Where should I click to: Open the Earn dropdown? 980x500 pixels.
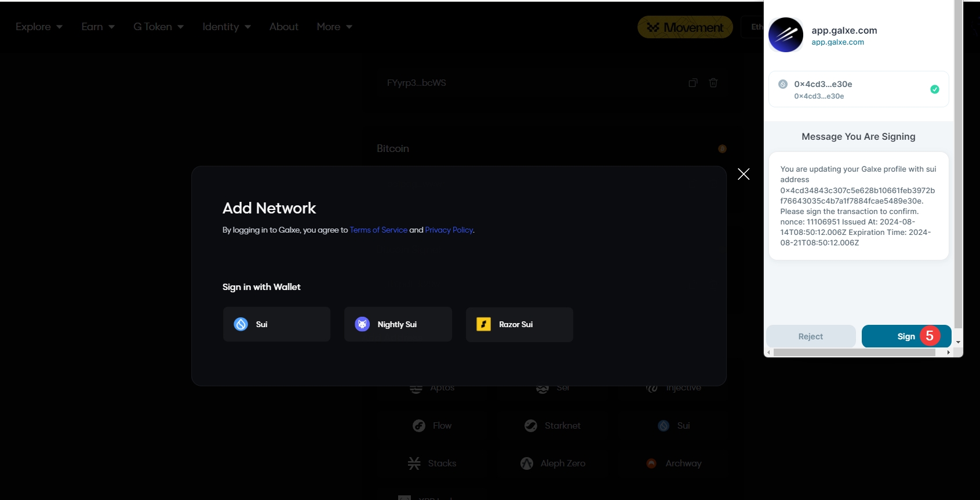coord(98,27)
